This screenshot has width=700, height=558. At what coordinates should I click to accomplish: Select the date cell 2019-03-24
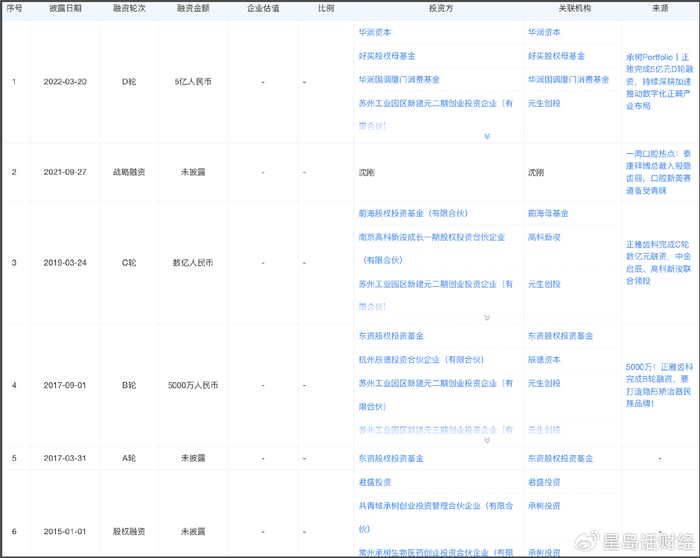point(65,262)
